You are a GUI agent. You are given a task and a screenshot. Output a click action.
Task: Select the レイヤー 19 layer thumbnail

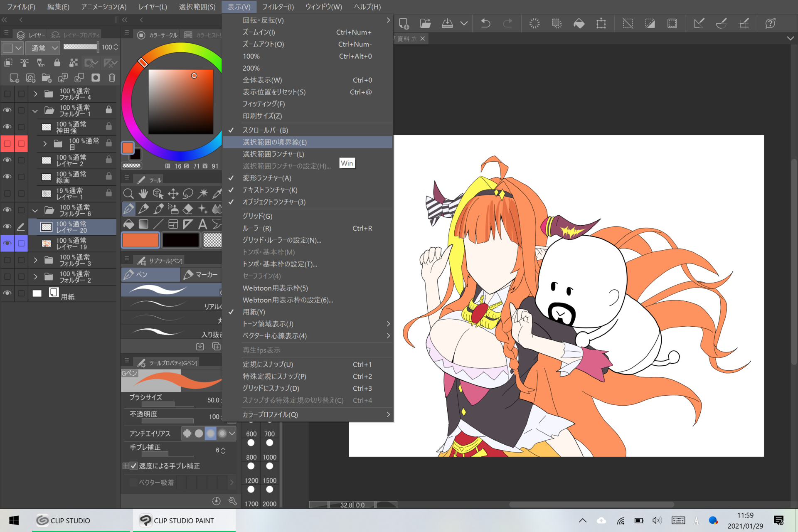[47, 244]
